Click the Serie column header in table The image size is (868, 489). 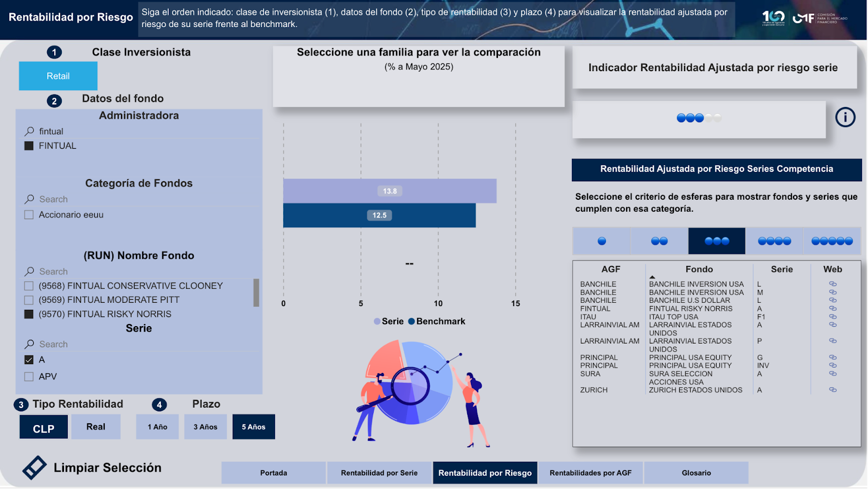782,269
